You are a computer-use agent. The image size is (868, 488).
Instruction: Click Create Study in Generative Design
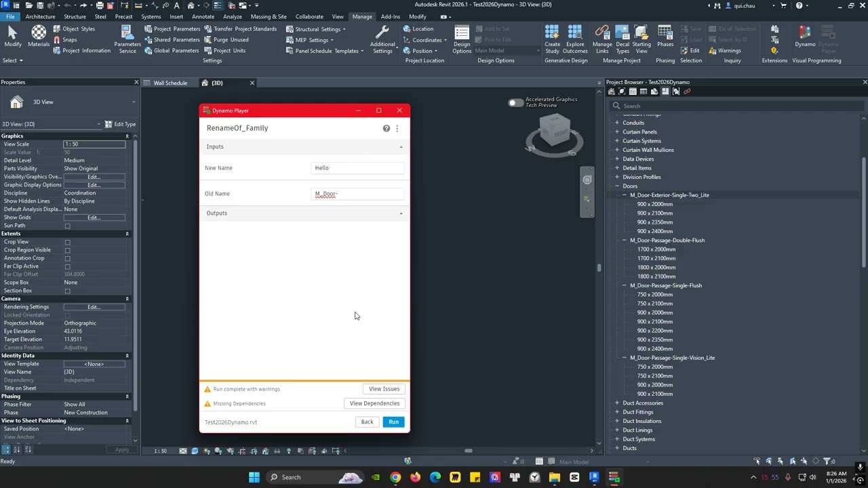pos(552,40)
